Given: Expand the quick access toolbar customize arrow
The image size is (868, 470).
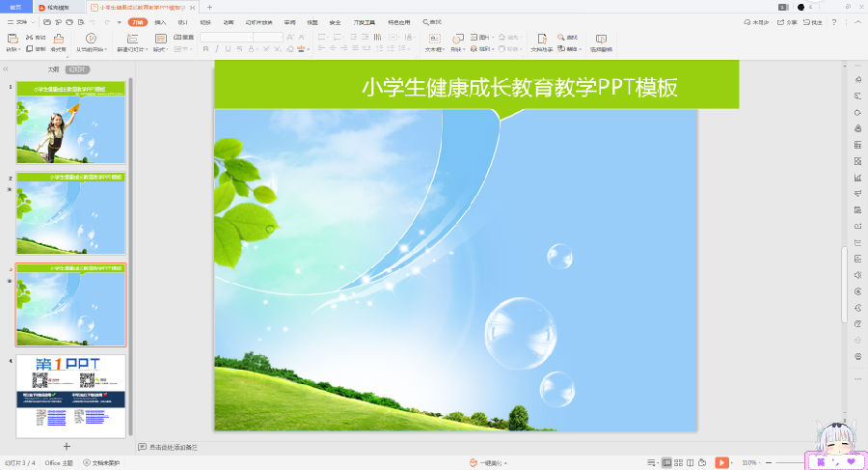Looking at the screenshot, I should [119, 22].
